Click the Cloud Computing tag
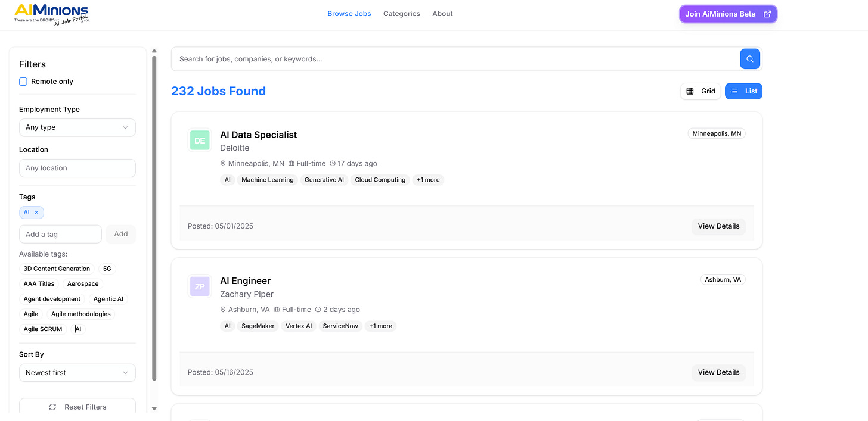The height and width of the screenshot is (421, 868). pos(380,180)
